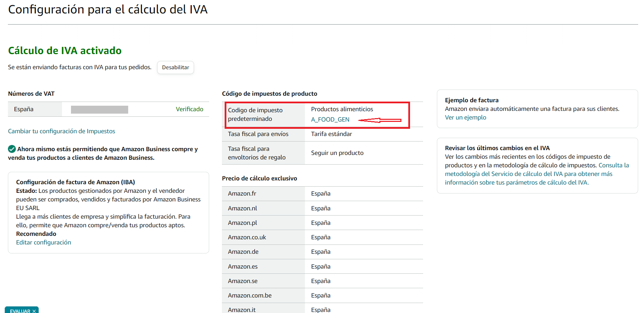Open the A_FOOD_GEN tax code link
This screenshot has height=313, width=644.
330,119
